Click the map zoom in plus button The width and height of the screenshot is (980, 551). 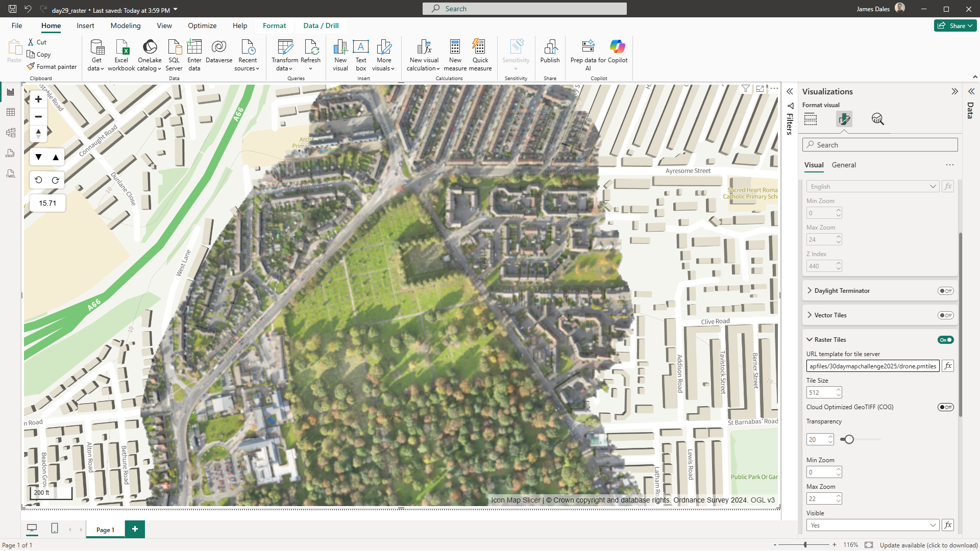38,99
